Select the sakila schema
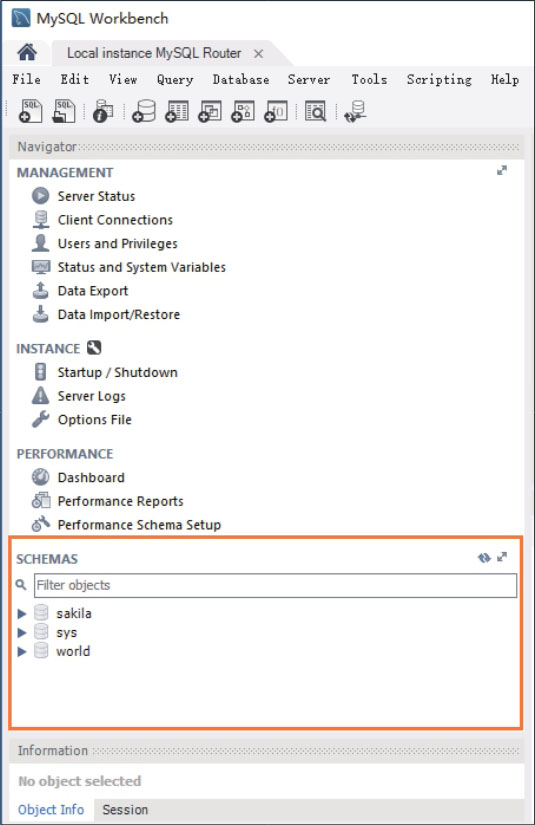This screenshot has width=535, height=825. tap(74, 613)
